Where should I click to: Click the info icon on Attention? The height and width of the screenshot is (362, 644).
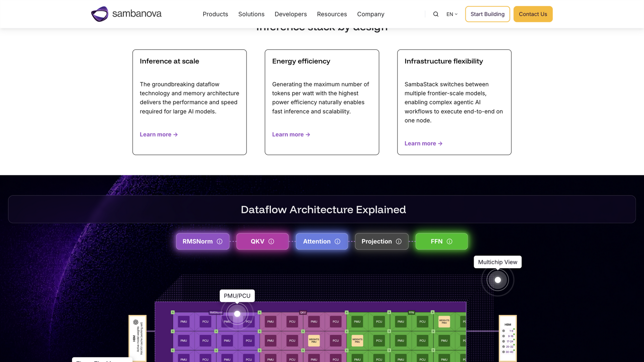[337, 241]
